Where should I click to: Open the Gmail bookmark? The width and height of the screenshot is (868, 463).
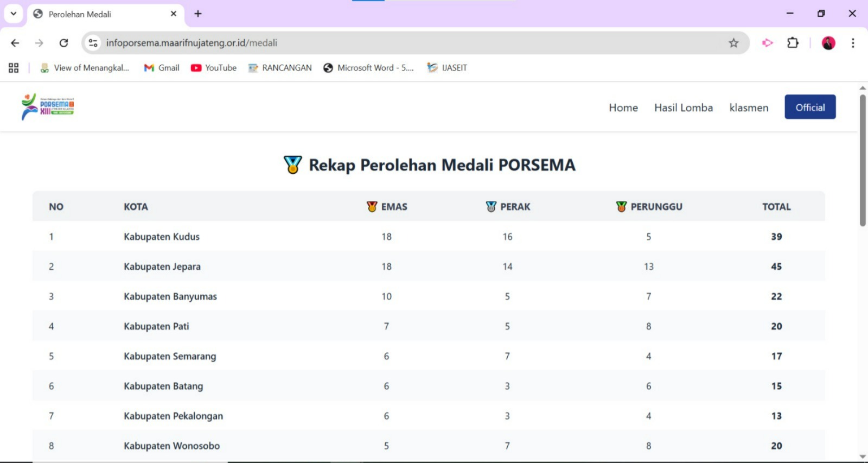[x=162, y=68]
